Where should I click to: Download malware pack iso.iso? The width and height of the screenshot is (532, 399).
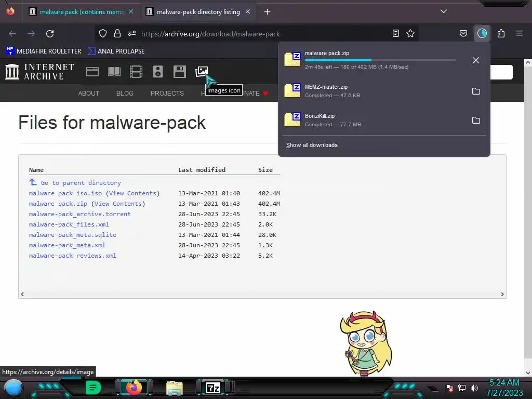click(x=65, y=193)
